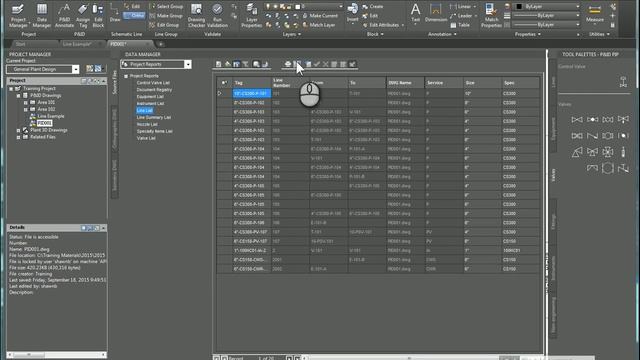640x360 pixels.
Task: Open the Data Manager from the ribbon
Action: pos(41,15)
